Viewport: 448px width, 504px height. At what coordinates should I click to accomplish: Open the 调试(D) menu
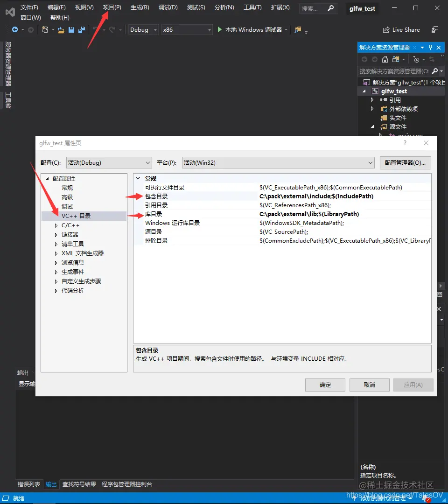[168, 7]
